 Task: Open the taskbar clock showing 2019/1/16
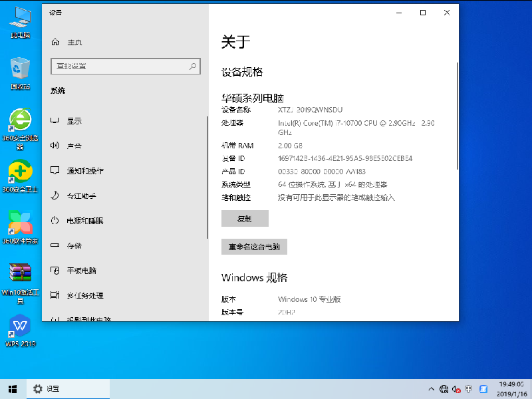tap(511, 389)
